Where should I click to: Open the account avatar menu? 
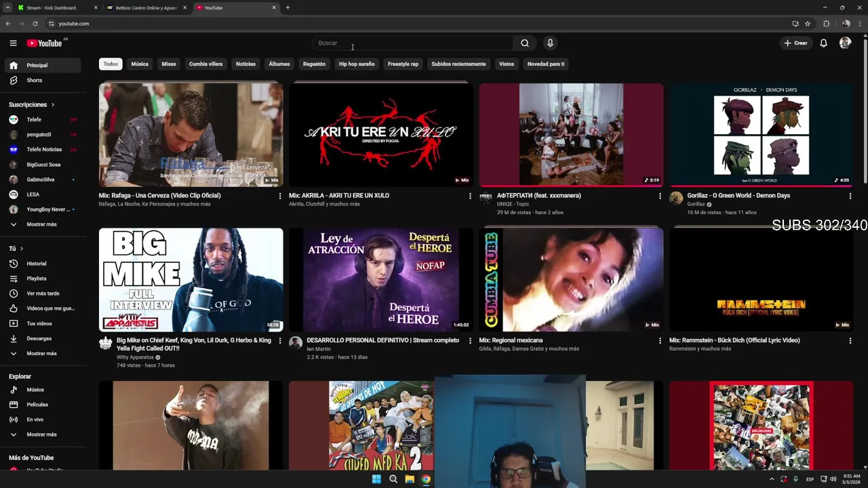(x=845, y=43)
